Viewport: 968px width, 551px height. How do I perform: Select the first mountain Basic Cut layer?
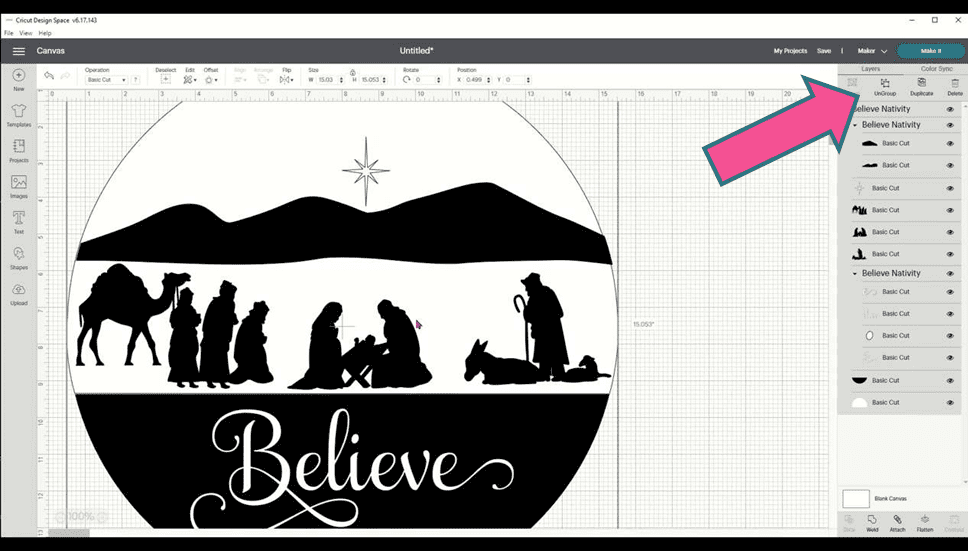(905, 143)
